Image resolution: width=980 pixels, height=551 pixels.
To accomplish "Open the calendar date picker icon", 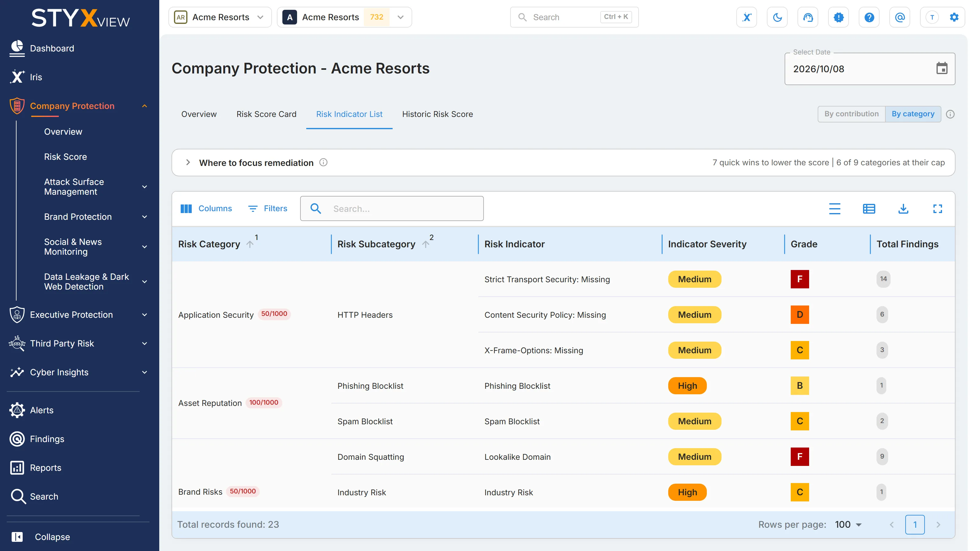I will point(942,69).
